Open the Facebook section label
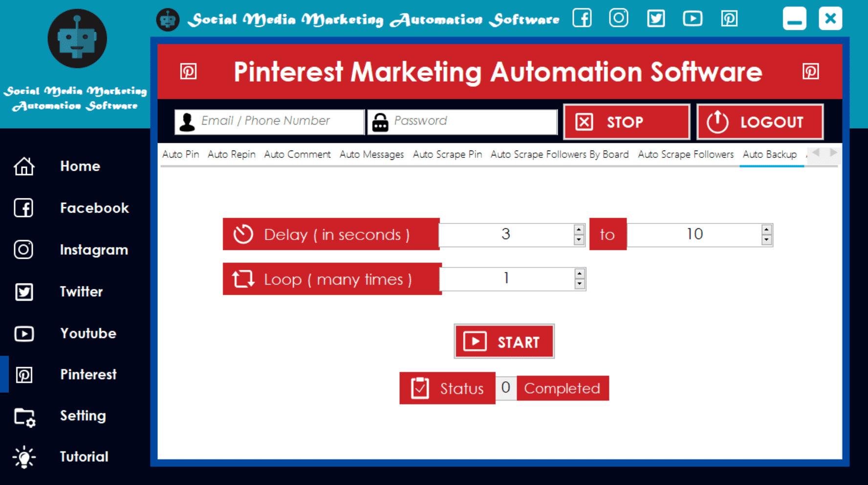The width and height of the screenshot is (868, 485). [94, 208]
